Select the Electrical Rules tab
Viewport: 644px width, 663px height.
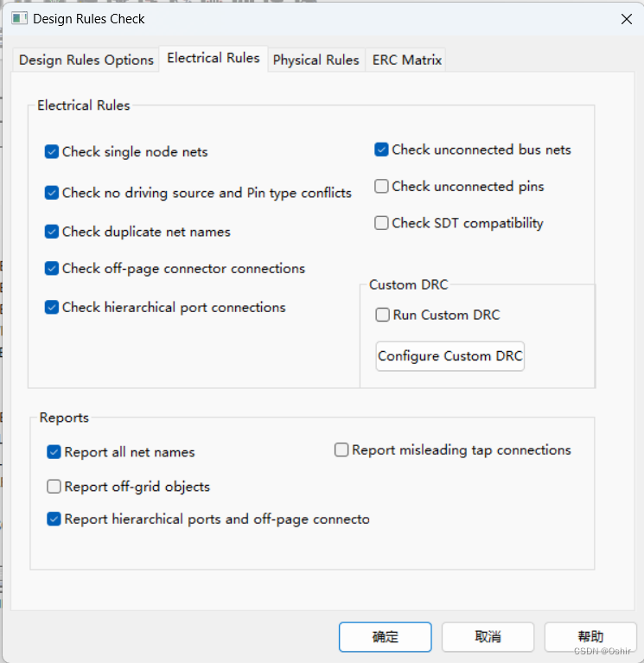[x=213, y=58]
